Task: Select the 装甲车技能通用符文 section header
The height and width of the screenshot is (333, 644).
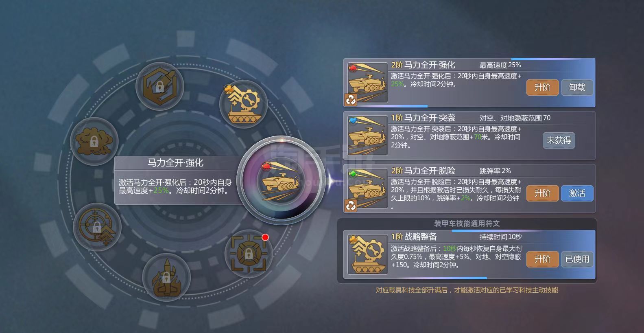Action: click(467, 223)
